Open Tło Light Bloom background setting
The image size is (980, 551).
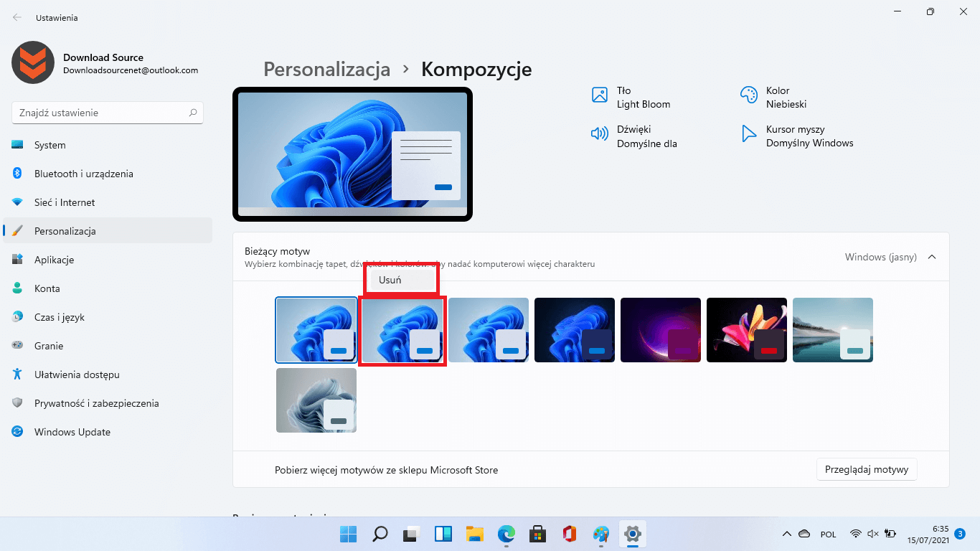pos(630,98)
